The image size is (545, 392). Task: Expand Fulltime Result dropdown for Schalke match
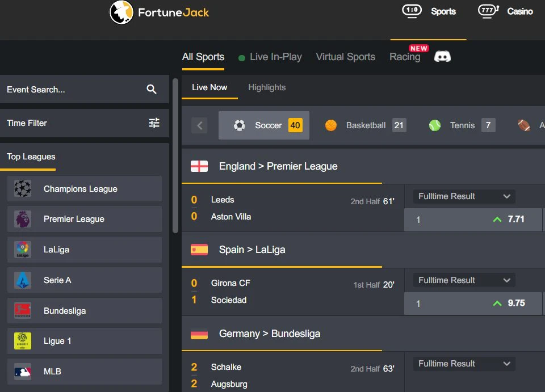click(x=464, y=364)
